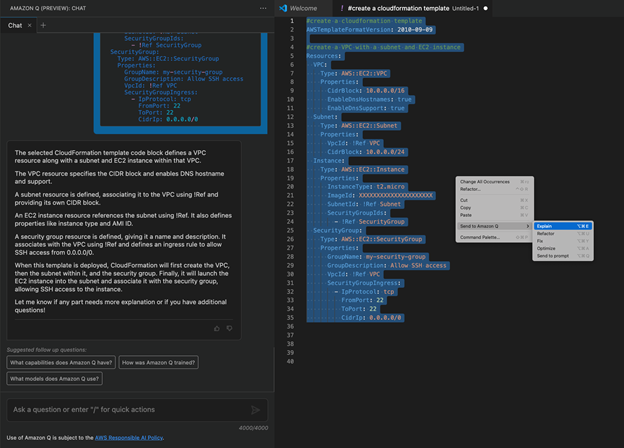Send the chat message arrow

tap(255, 410)
